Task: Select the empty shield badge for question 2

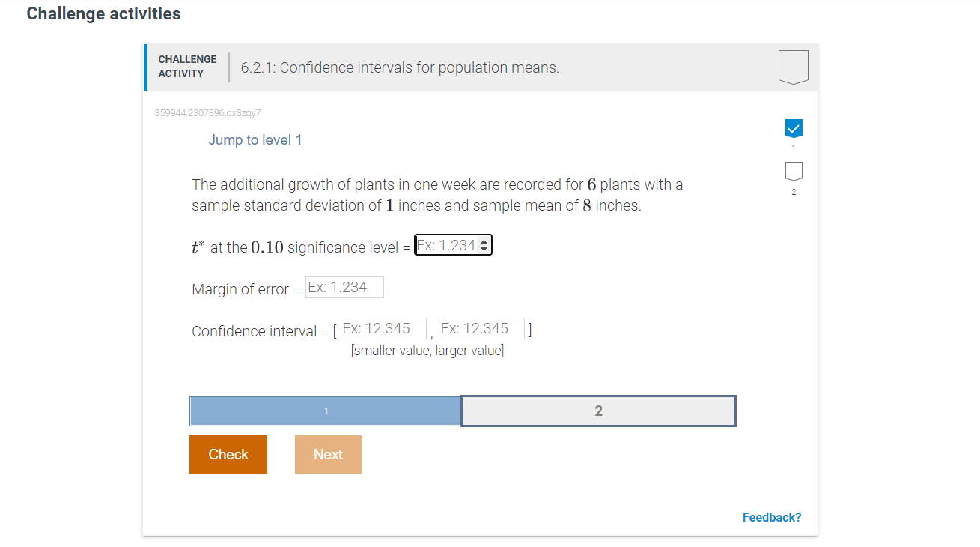Action: click(x=793, y=172)
